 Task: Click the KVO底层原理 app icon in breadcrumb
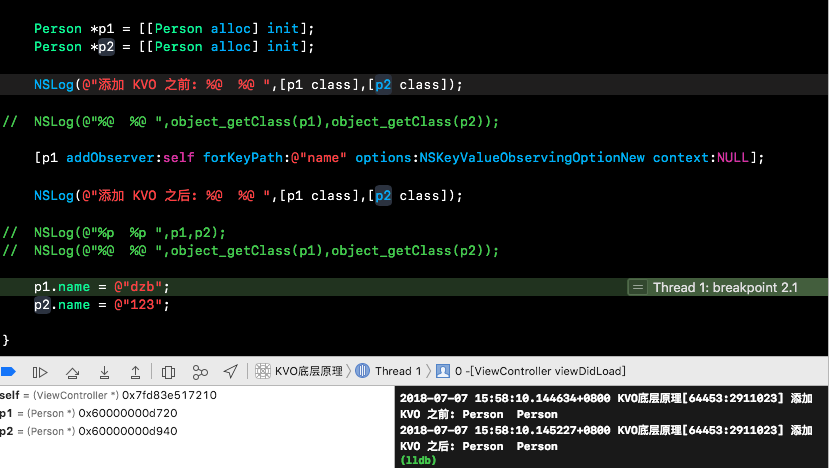coord(263,371)
